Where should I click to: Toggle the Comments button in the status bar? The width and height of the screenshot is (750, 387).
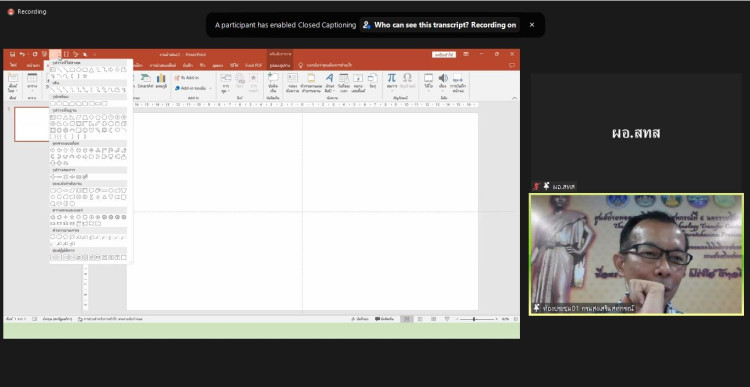[385, 319]
